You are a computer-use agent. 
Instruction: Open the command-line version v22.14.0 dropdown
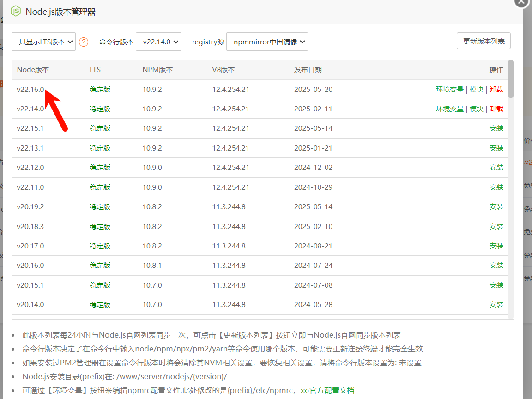158,42
